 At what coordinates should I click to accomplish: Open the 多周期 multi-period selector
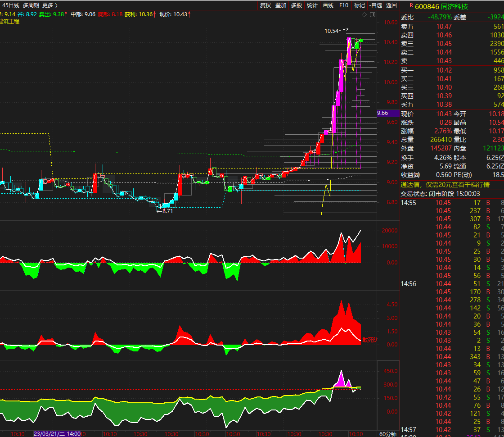31,5
